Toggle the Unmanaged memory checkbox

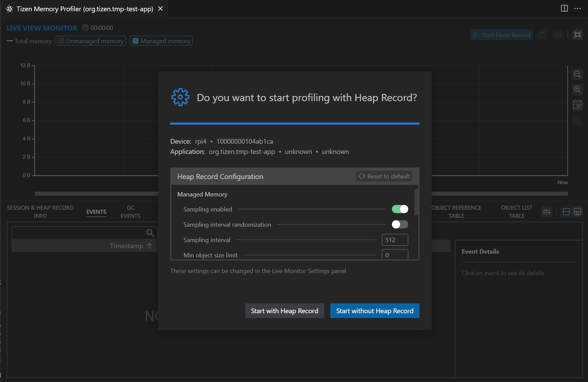point(62,41)
